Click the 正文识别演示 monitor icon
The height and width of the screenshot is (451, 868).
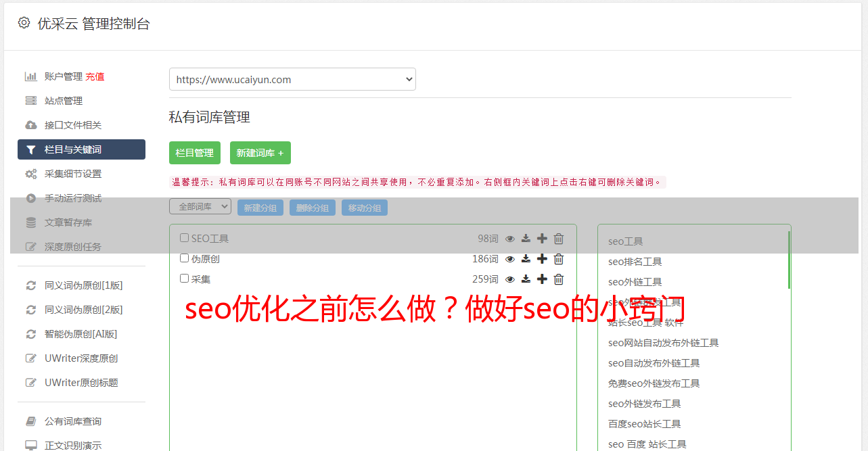pyautogui.click(x=31, y=446)
